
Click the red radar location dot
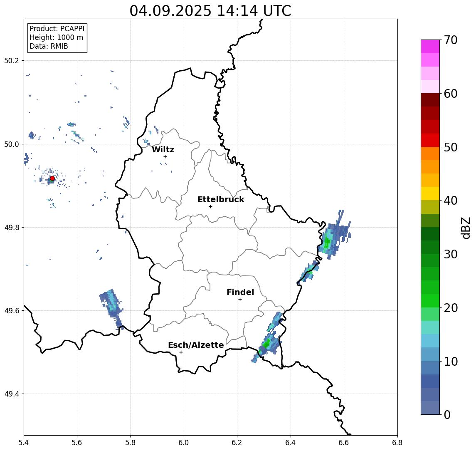52,178
